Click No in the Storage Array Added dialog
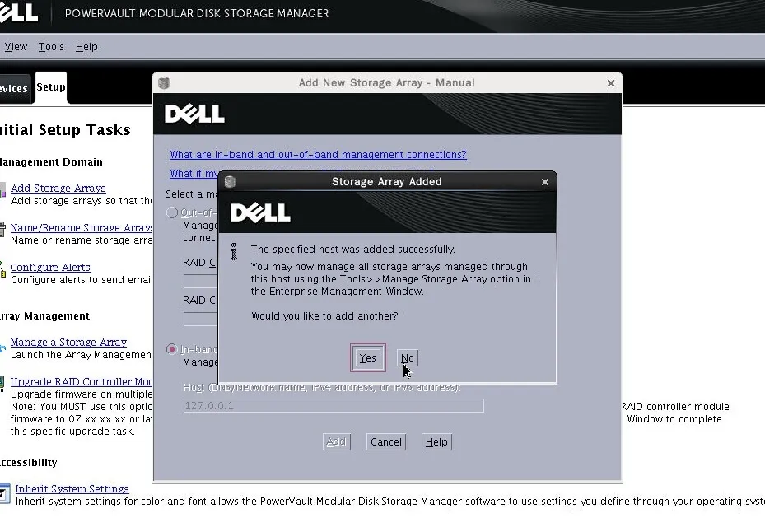 pyautogui.click(x=408, y=357)
